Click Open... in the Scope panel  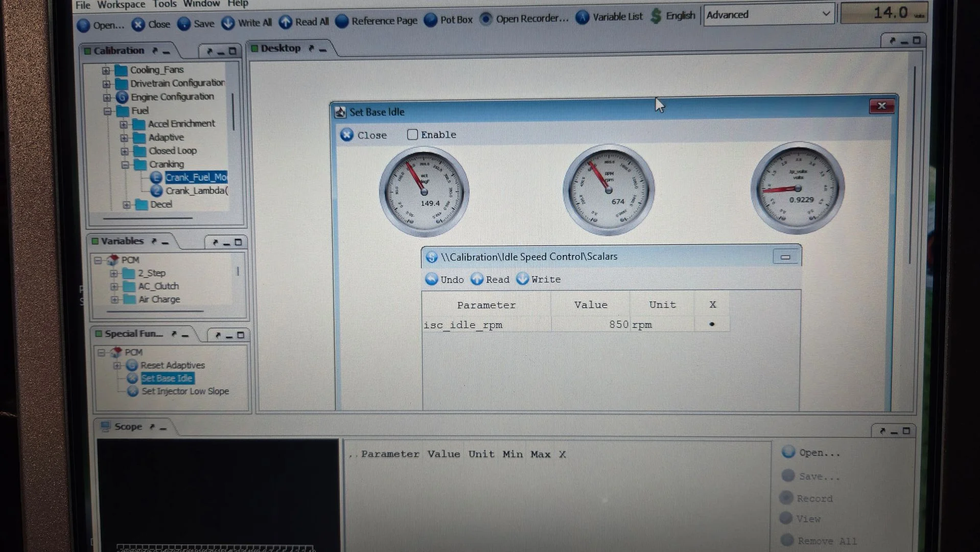tap(811, 452)
